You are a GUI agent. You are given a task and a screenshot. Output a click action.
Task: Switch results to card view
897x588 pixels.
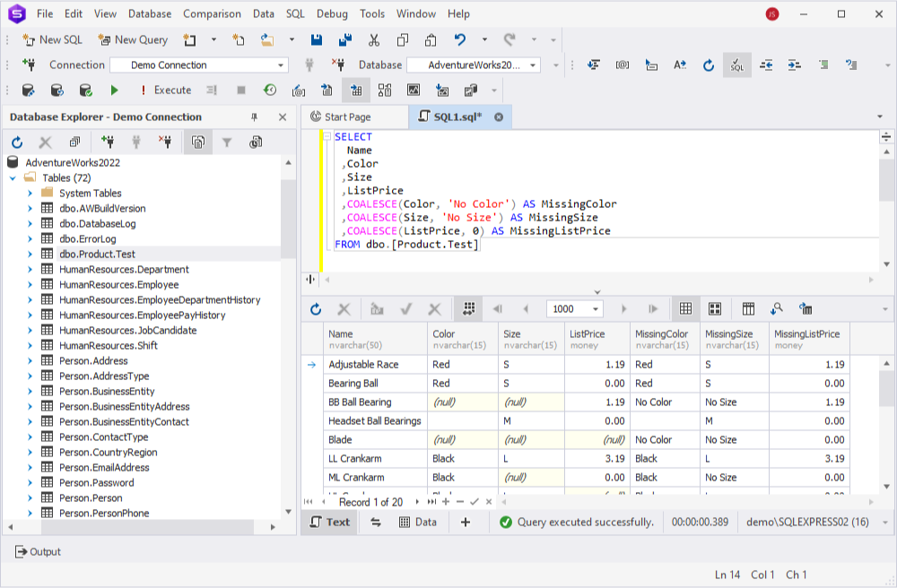click(715, 309)
